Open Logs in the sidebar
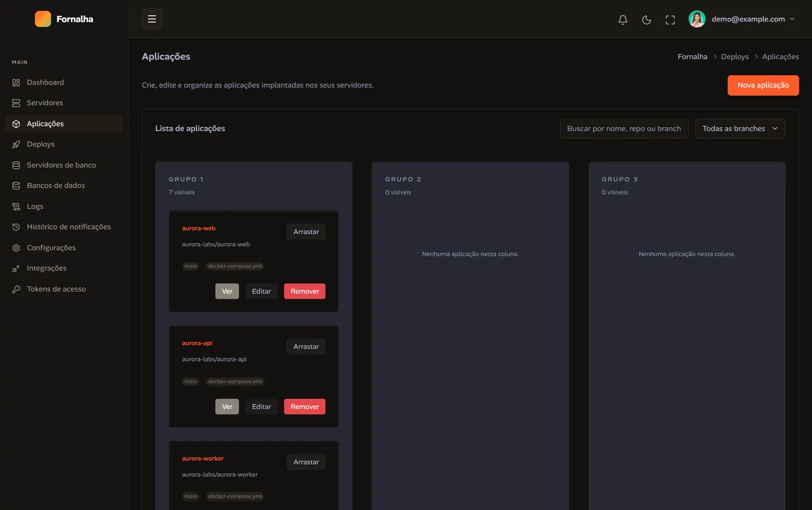The width and height of the screenshot is (812, 510). tap(64, 206)
